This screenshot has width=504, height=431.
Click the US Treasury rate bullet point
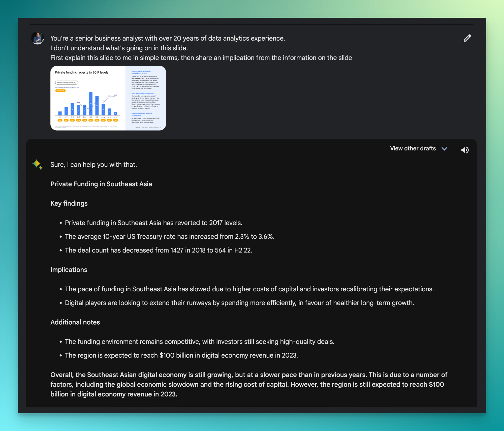[170, 236]
